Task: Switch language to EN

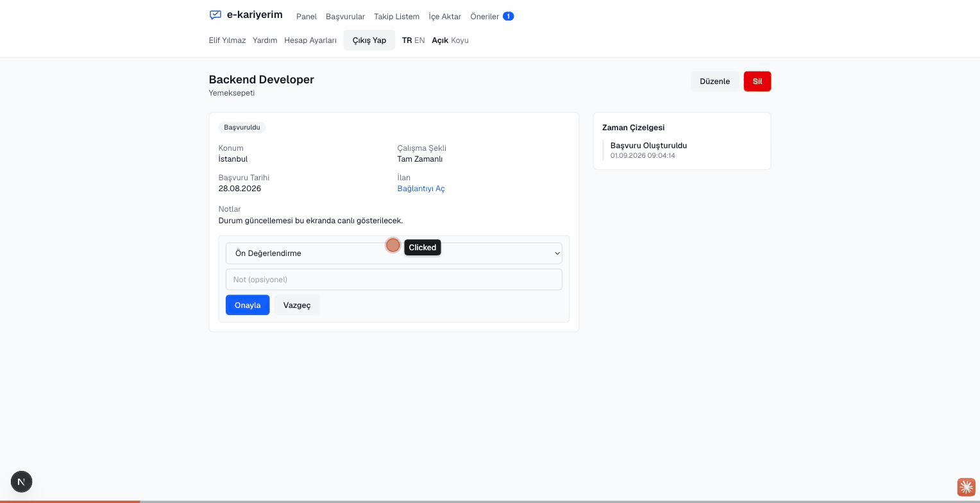Action: (419, 40)
